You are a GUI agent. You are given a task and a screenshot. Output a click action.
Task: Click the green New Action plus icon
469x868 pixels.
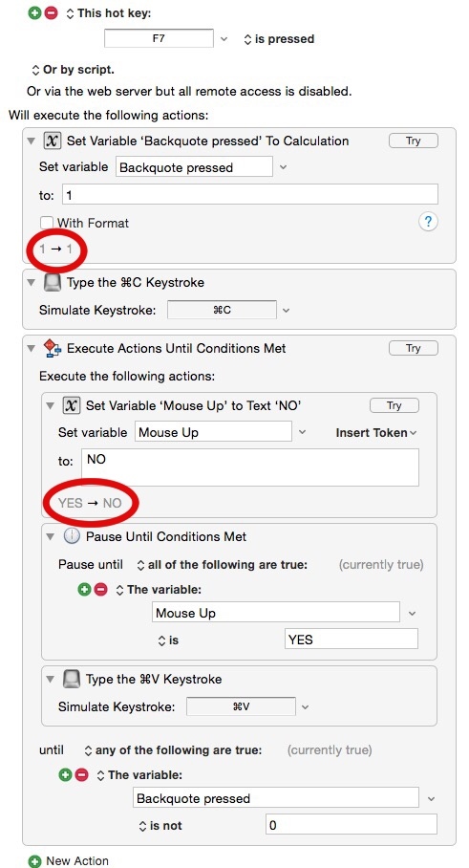(34, 860)
